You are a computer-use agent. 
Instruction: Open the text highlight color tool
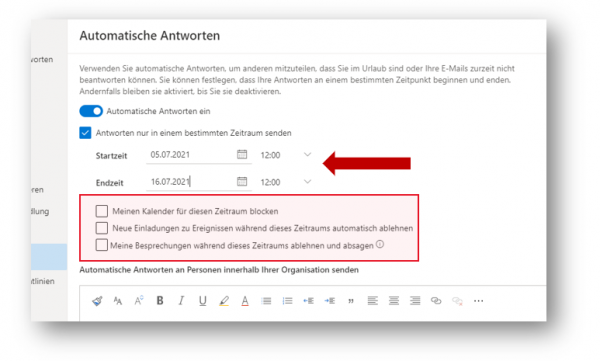(224, 301)
